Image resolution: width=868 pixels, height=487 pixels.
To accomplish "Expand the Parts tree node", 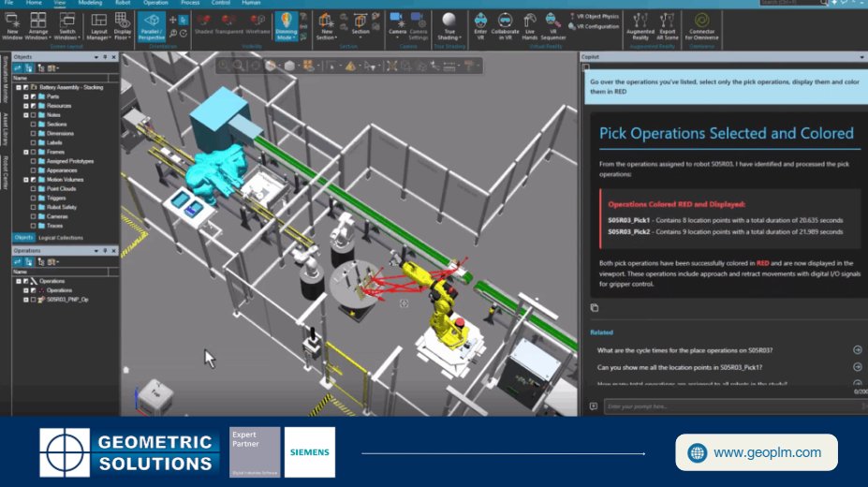I will (25, 96).
